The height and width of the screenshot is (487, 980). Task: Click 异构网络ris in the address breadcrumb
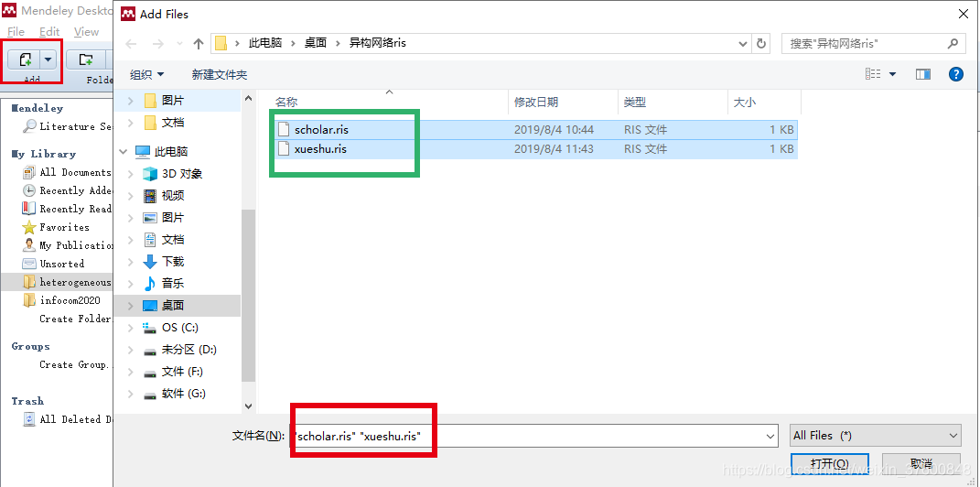click(378, 43)
